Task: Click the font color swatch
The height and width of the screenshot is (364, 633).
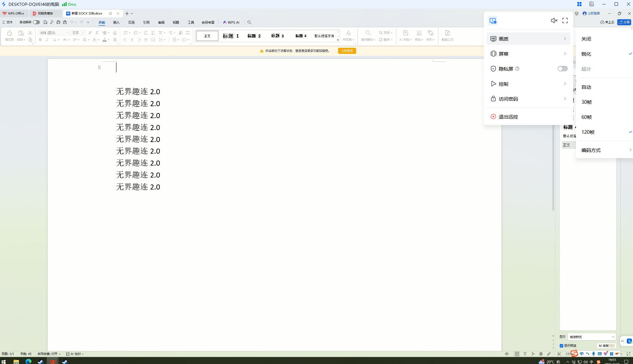Action: coord(104,40)
